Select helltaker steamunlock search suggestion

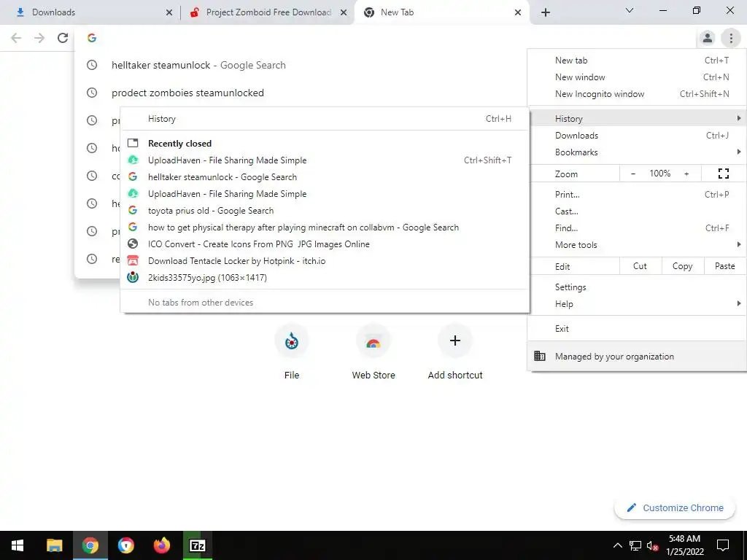pos(300,65)
